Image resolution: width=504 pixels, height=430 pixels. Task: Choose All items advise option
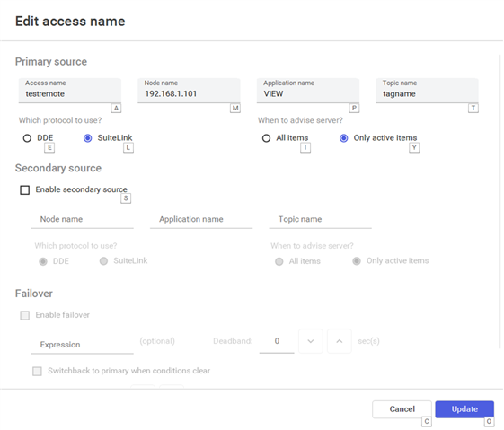point(266,138)
